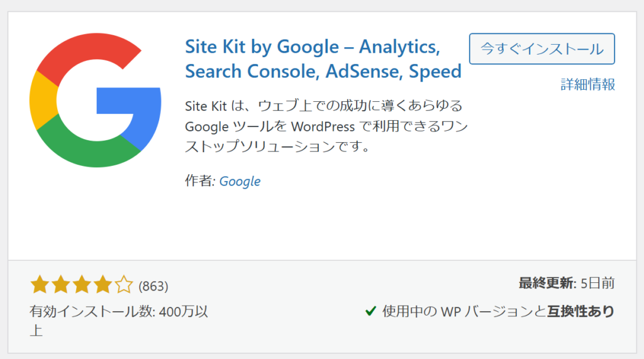Click the fourth gold rating star
The width and height of the screenshot is (644, 359).
point(103,286)
